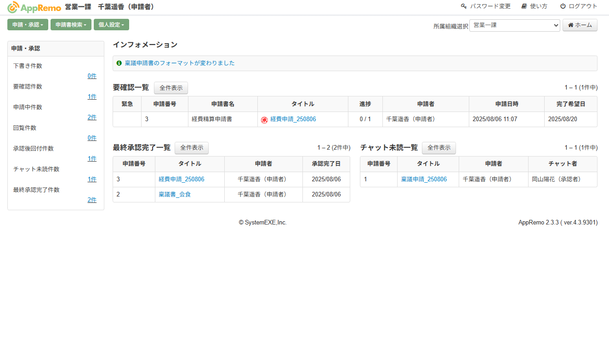Image resolution: width=609 pixels, height=364 pixels.
Task: Expand the 申請書検索 dropdown menu
Action: (x=71, y=24)
